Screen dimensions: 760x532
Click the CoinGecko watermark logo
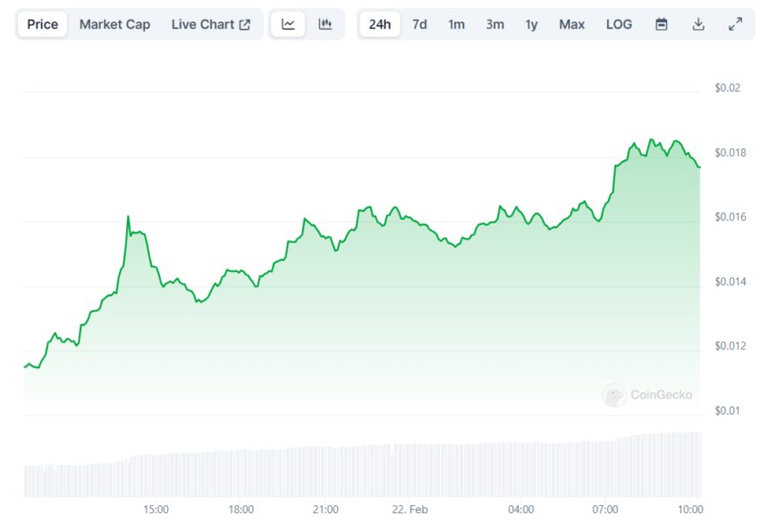coord(647,395)
